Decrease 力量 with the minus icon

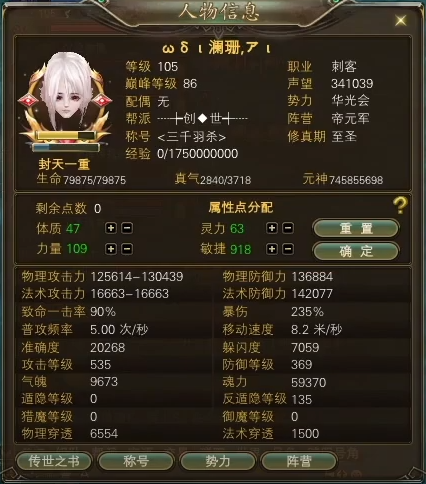point(127,249)
